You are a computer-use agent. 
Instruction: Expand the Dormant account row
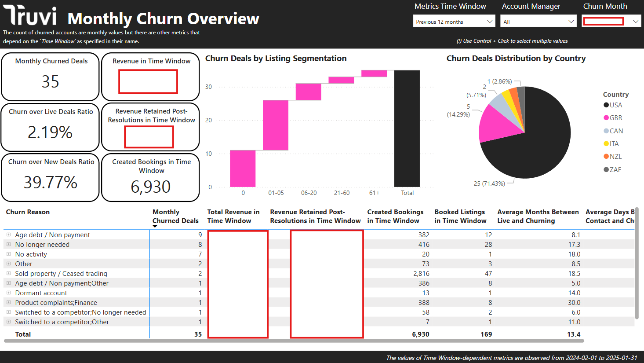click(x=8, y=293)
